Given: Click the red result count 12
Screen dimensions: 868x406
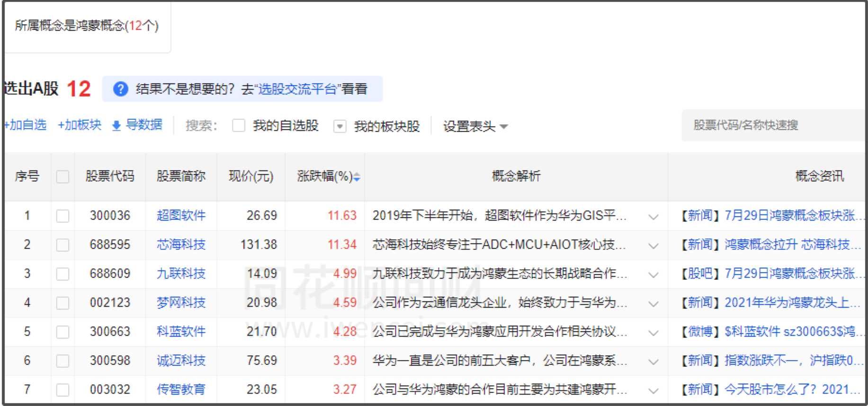Looking at the screenshot, I should [79, 89].
